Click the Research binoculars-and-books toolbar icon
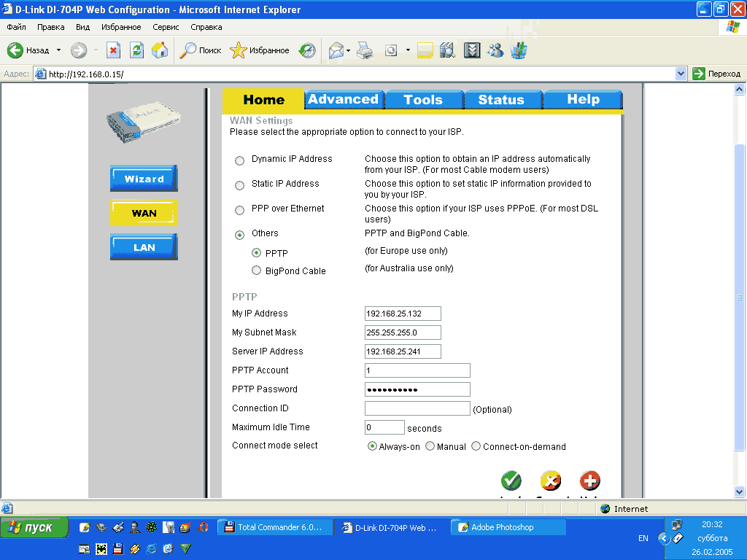This screenshot has height=560, width=747. click(x=447, y=50)
